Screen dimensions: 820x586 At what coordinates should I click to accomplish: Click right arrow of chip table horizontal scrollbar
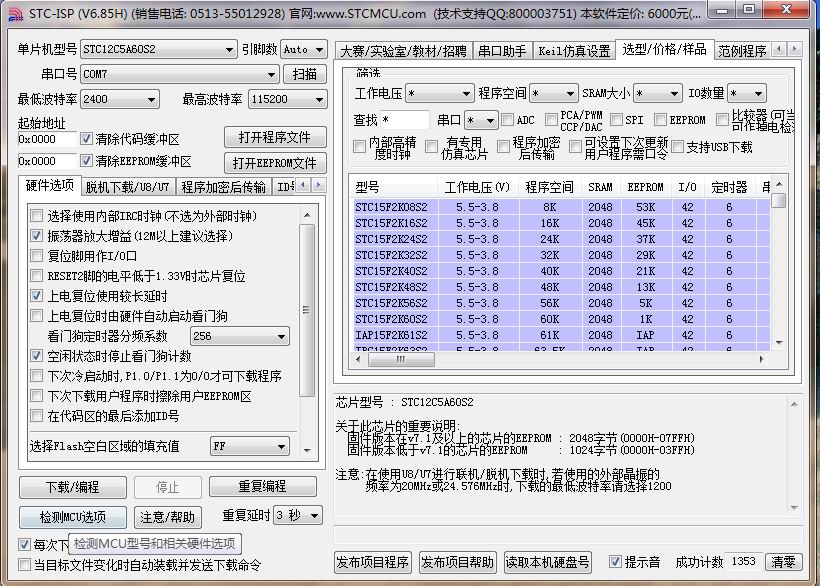pyautogui.click(x=761, y=359)
